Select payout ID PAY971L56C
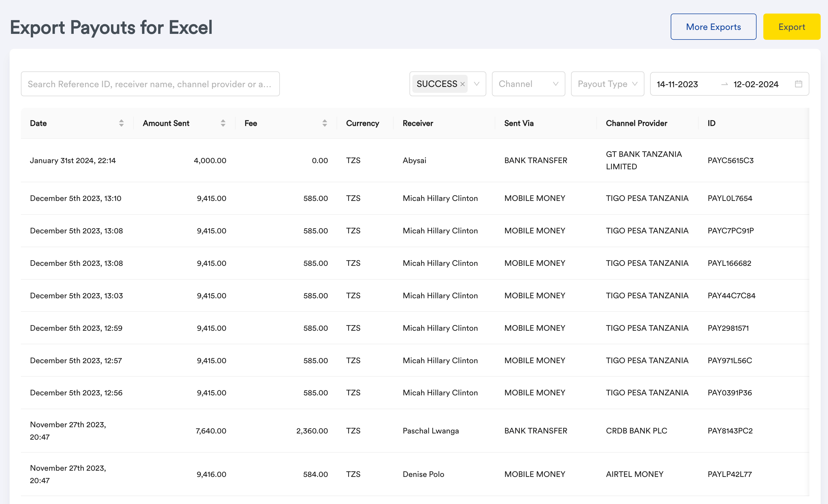This screenshot has height=504, width=828. pyautogui.click(x=729, y=360)
